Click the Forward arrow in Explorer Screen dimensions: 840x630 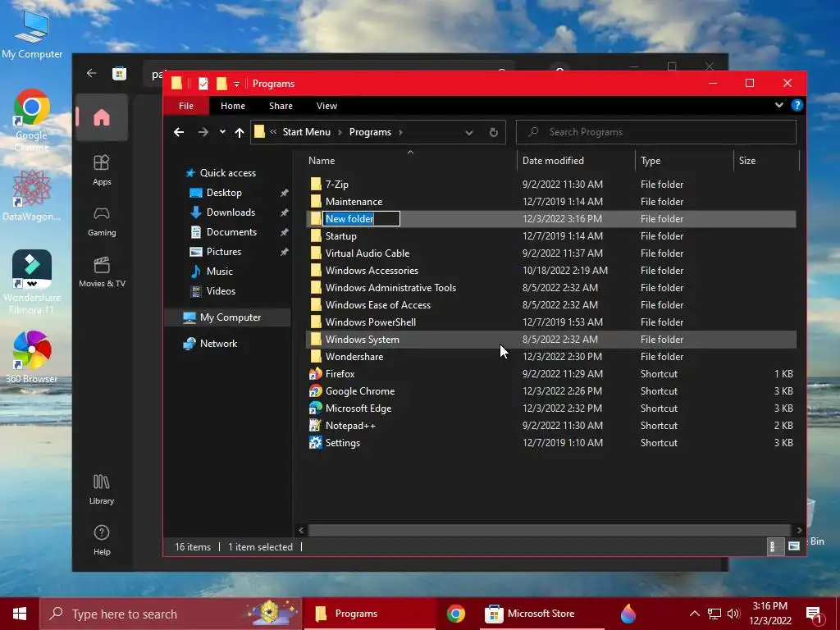(x=203, y=132)
